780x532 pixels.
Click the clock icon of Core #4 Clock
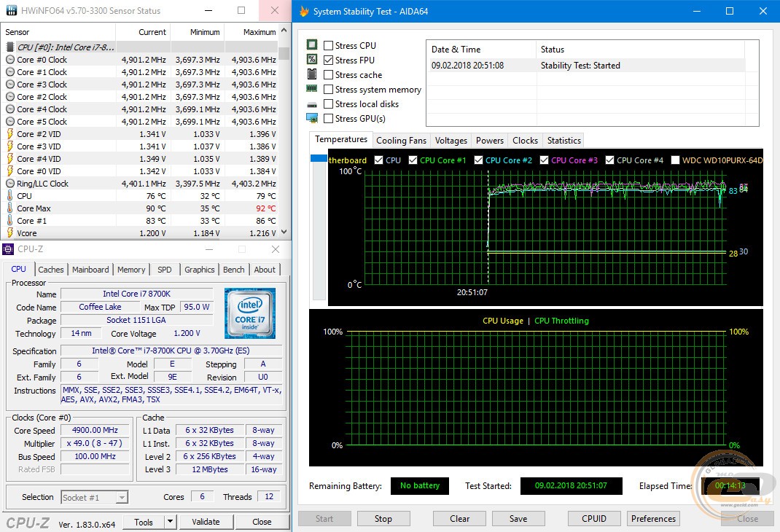click(x=10, y=109)
